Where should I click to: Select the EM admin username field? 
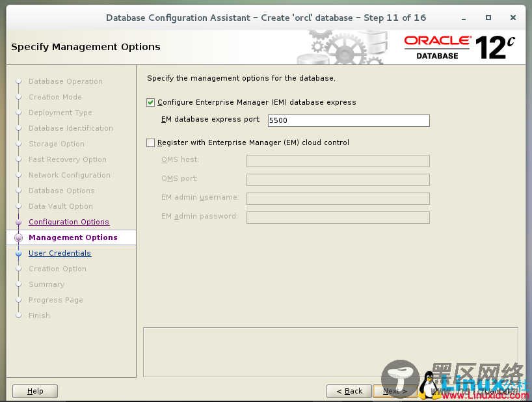point(338,198)
